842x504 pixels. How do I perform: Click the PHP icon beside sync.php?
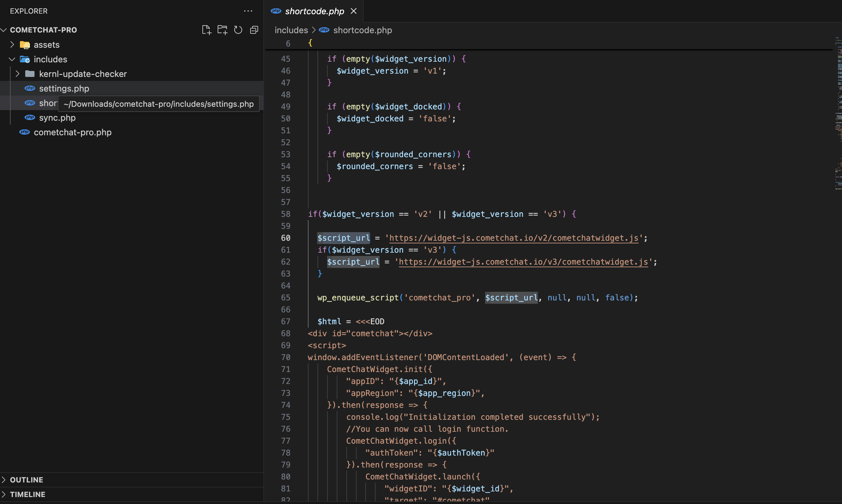pyautogui.click(x=30, y=117)
